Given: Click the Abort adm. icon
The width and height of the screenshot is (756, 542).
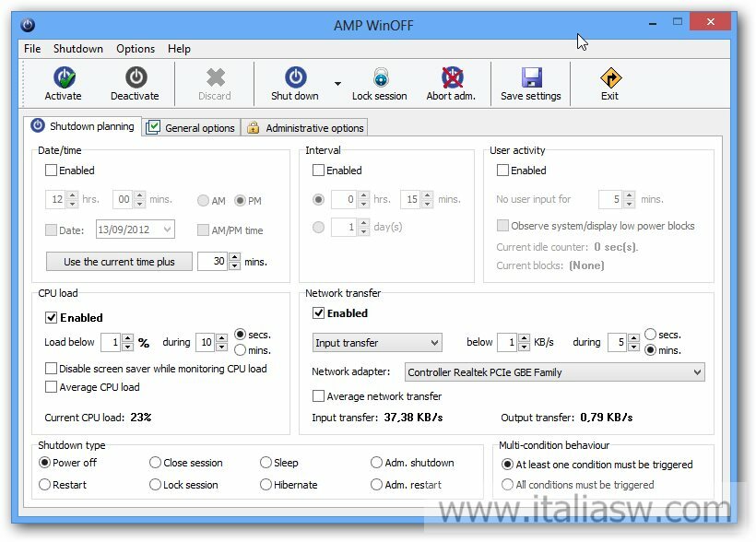Looking at the screenshot, I should click(453, 77).
